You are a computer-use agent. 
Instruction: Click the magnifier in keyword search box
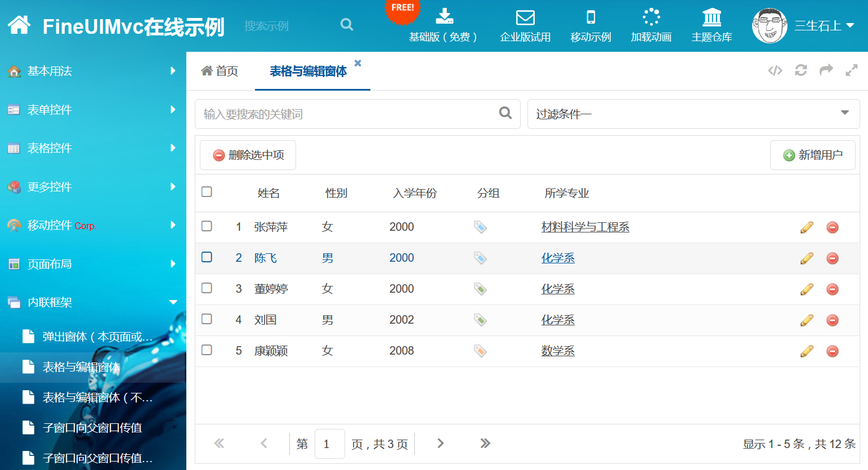505,113
